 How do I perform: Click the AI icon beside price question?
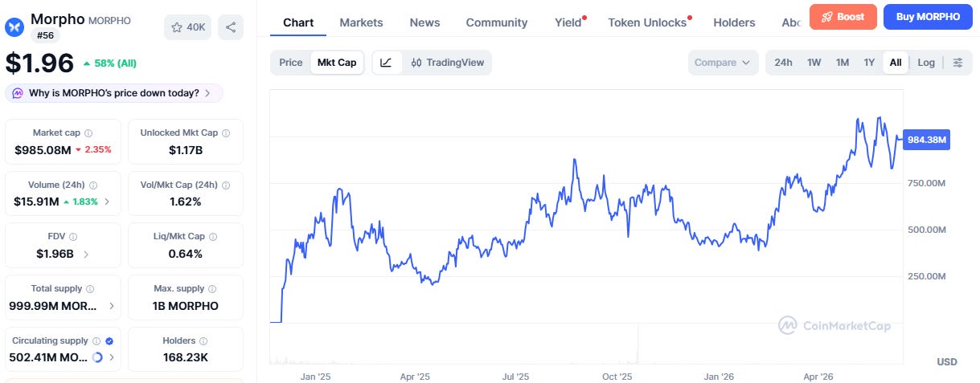(18, 93)
